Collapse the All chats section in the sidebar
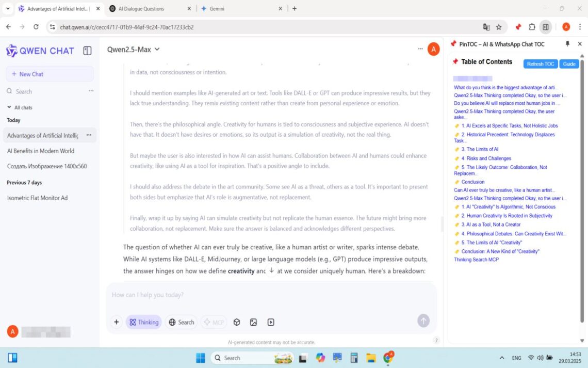 [9, 107]
